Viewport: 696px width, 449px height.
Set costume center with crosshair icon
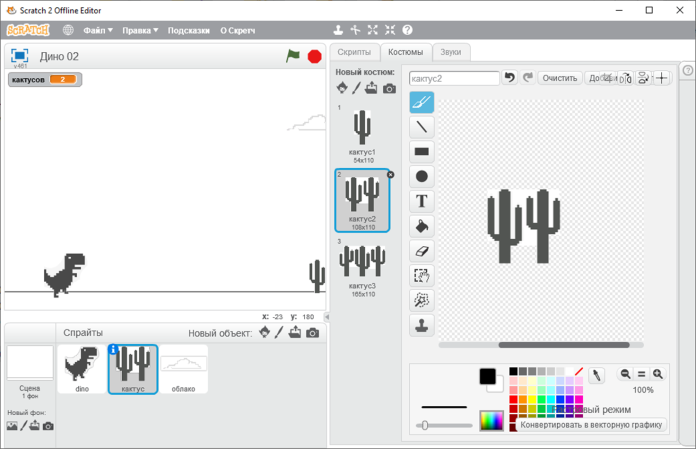coord(662,78)
